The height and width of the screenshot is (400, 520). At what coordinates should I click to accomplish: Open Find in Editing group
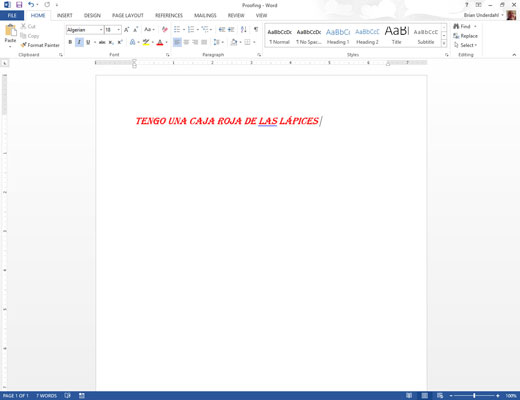(x=462, y=26)
